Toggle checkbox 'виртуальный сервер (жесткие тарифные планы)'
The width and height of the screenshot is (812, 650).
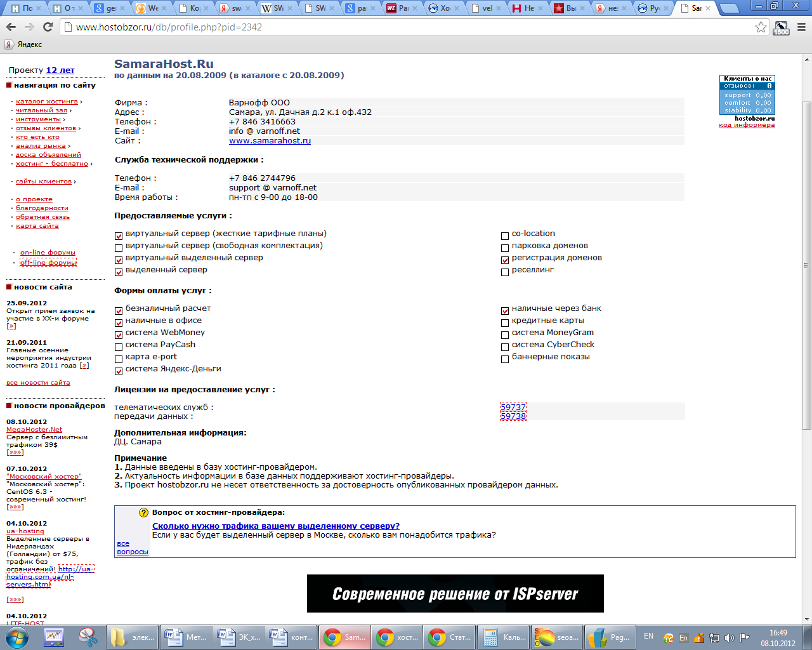pos(119,236)
